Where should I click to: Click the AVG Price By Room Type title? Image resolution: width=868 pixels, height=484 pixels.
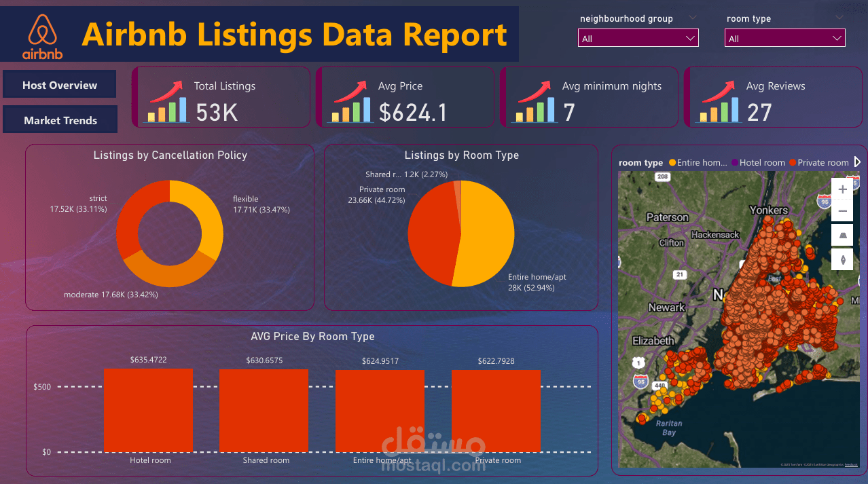click(312, 336)
